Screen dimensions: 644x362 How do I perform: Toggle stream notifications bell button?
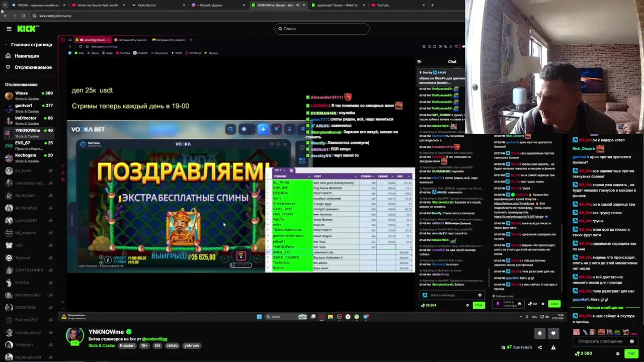click(x=540, y=333)
